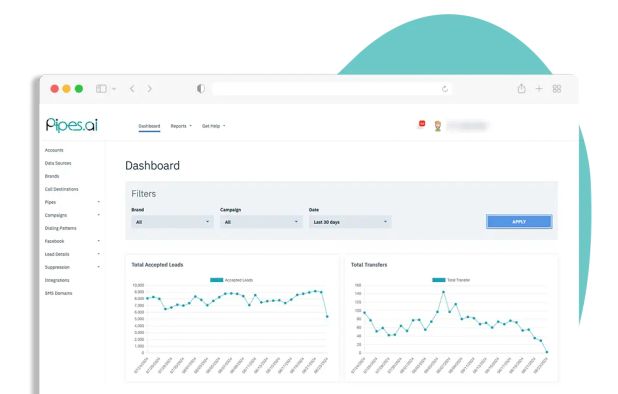Toggle the browser sidebar icon
Viewport: 618px width, 394px height.
101,89
